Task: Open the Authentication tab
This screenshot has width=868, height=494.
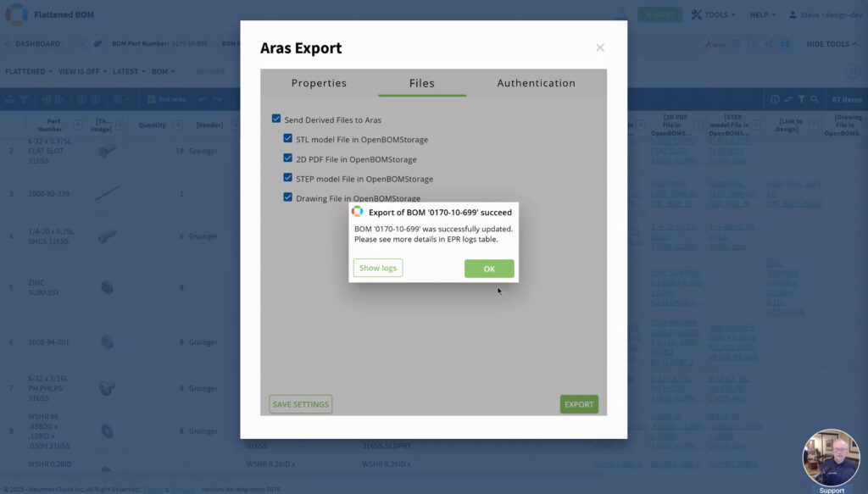Action: coord(536,83)
